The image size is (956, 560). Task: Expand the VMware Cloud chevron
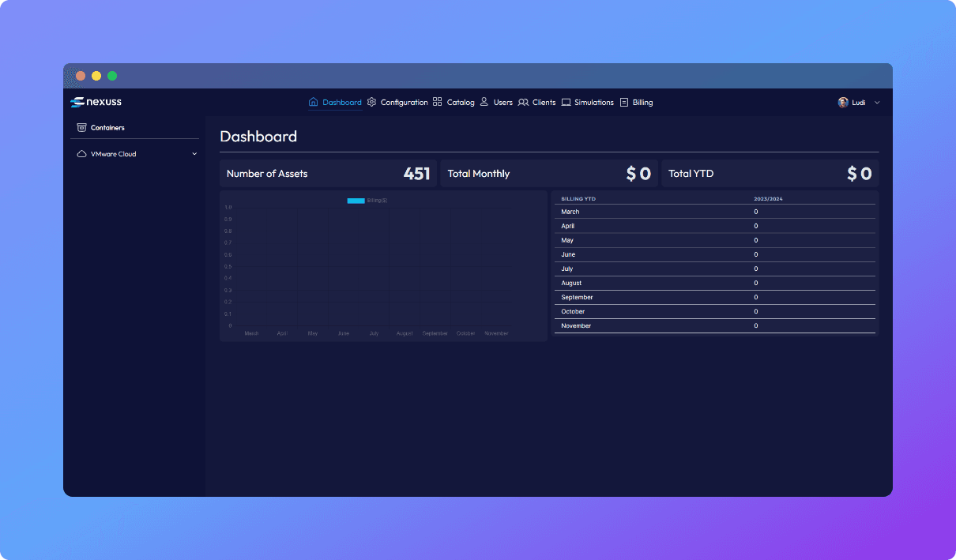[194, 154]
